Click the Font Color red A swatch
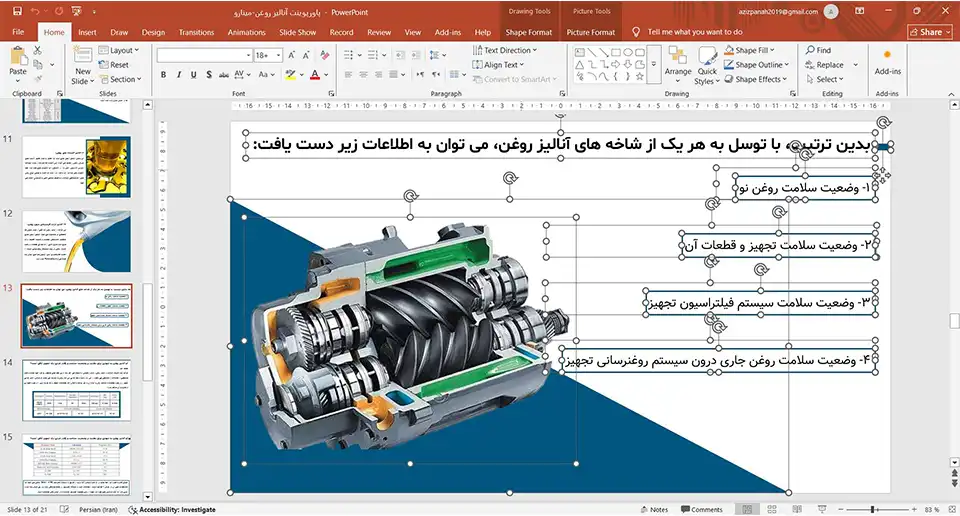Image resolution: width=960 pixels, height=516 pixels. point(315,75)
